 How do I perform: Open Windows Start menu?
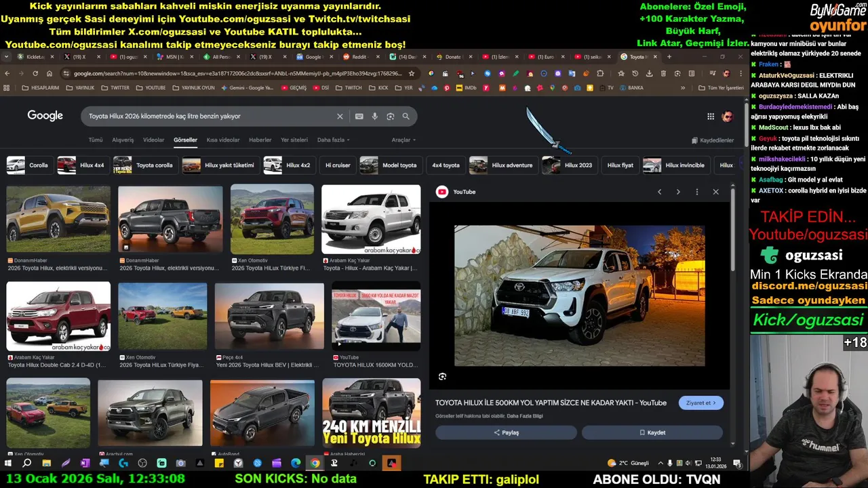tap(8, 463)
